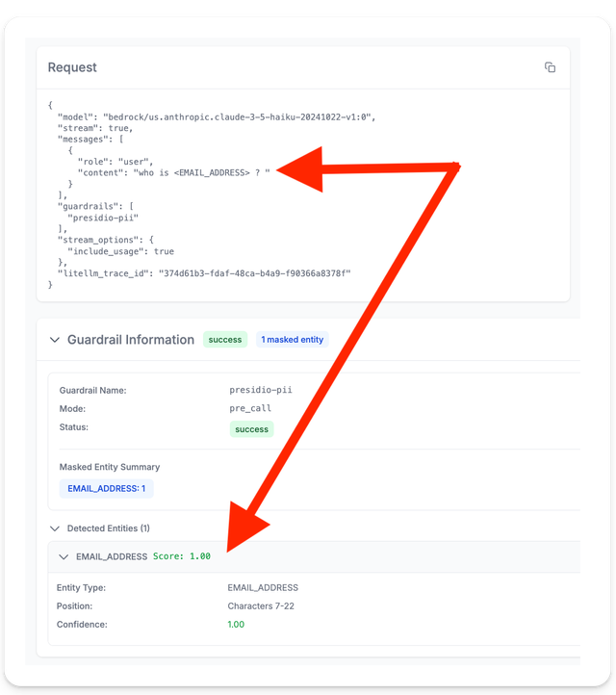Click the Guardrail Information title text
The image size is (616, 695).
(x=131, y=340)
